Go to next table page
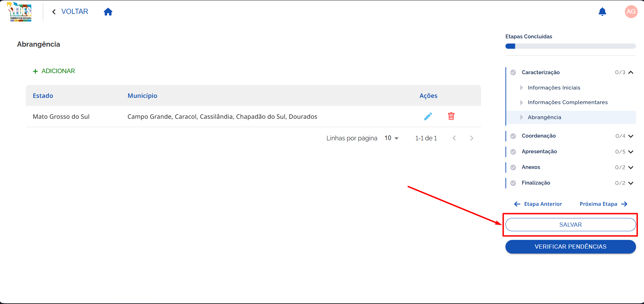Viewport: 644px width, 304px height. (x=472, y=138)
